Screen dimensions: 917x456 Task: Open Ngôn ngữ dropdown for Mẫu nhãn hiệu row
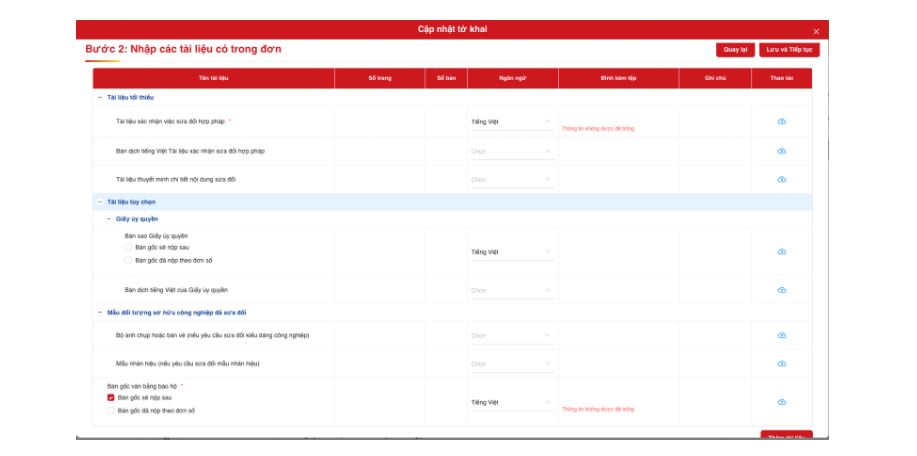[x=511, y=363]
